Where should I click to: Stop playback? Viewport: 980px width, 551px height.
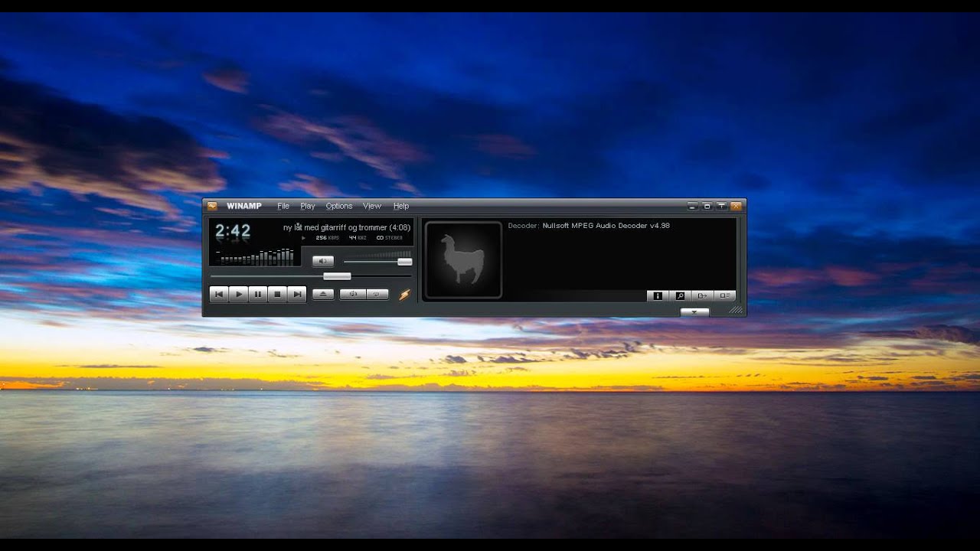(x=277, y=294)
